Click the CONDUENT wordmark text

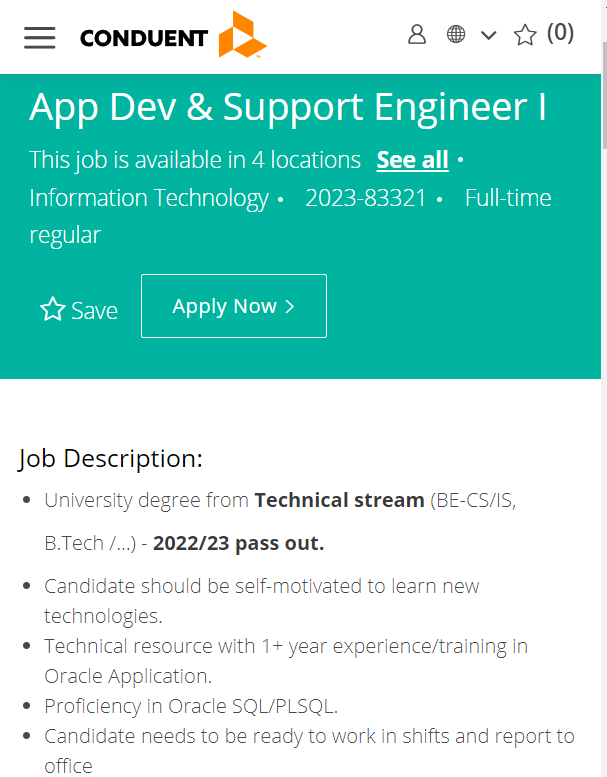coord(144,38)
